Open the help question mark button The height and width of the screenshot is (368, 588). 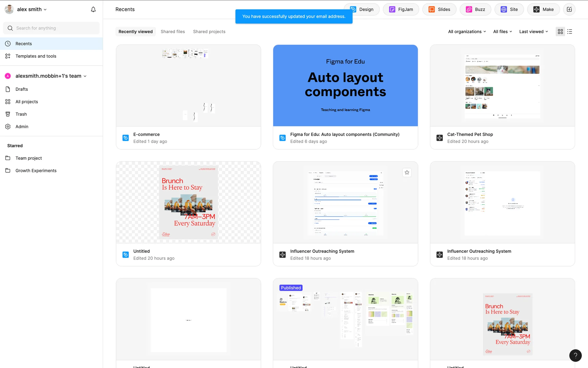click(575, 355)
